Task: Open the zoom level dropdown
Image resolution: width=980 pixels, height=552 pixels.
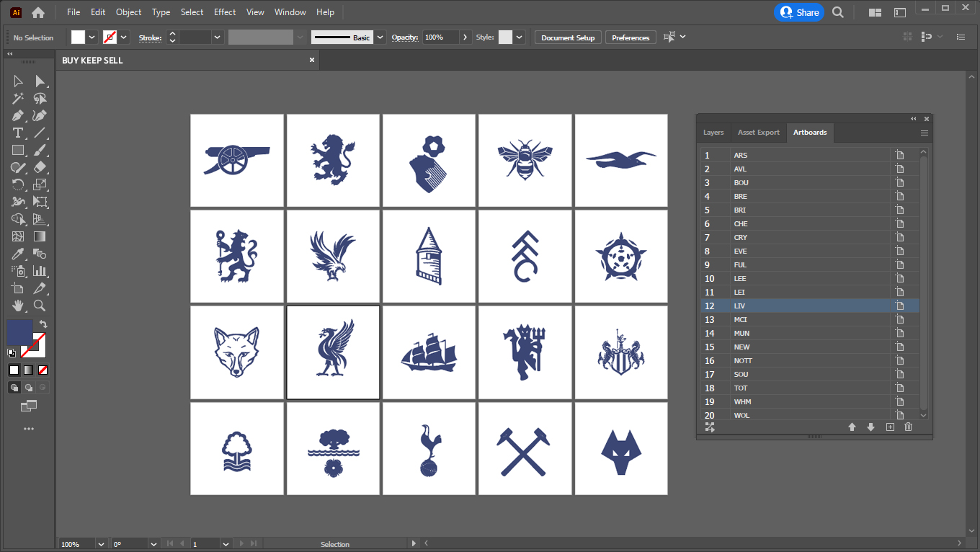Action: 101,544
